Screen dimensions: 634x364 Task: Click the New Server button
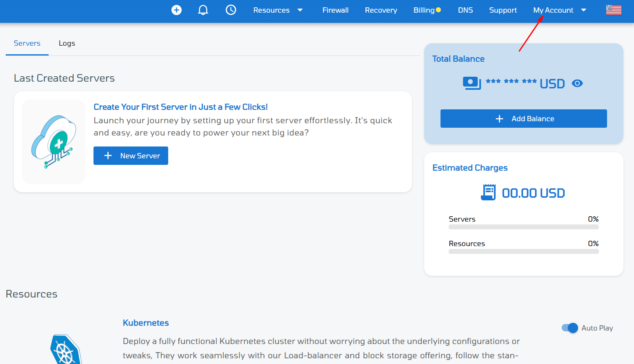click(131, 155)
